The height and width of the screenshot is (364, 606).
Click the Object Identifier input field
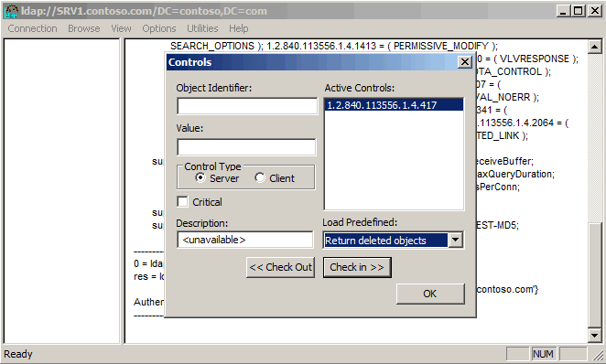247,106
